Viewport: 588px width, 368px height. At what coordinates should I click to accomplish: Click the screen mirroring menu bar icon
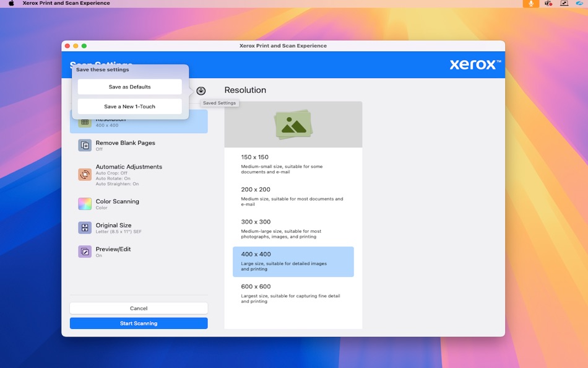pyautogui.click(x=564, y=3)
